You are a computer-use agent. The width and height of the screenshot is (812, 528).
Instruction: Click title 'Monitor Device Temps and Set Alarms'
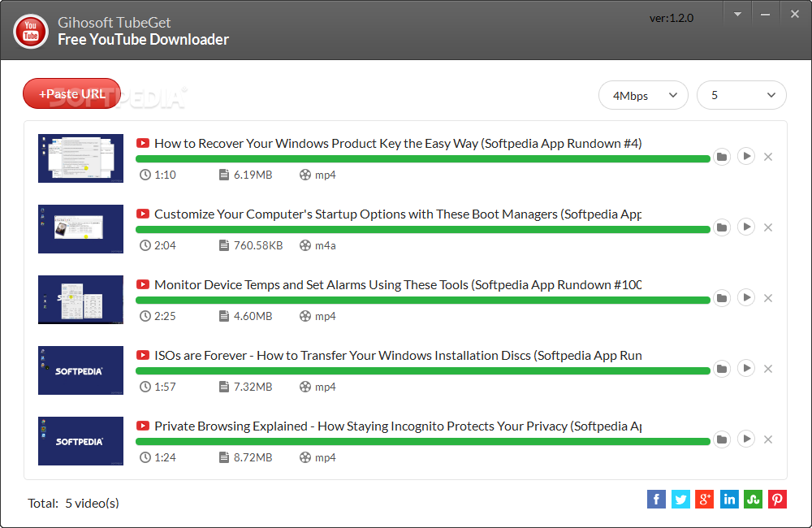(398, 285)
